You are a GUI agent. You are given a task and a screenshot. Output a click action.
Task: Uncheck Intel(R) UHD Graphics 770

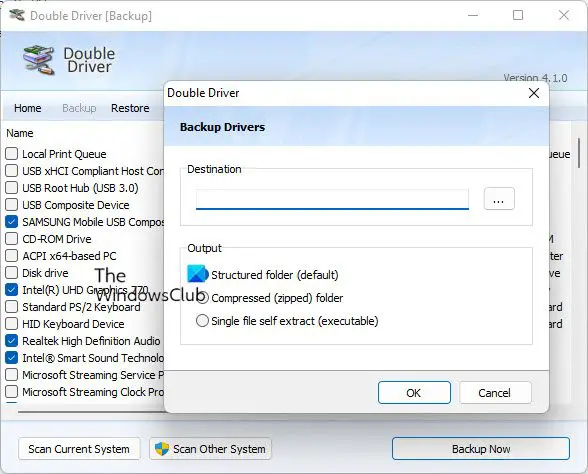point(12,290)
